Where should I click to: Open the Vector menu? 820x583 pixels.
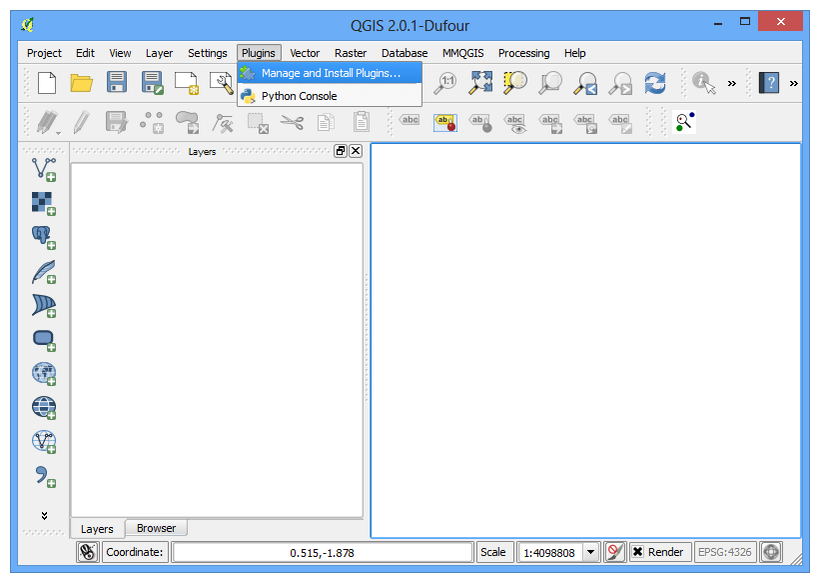point(305,53)
